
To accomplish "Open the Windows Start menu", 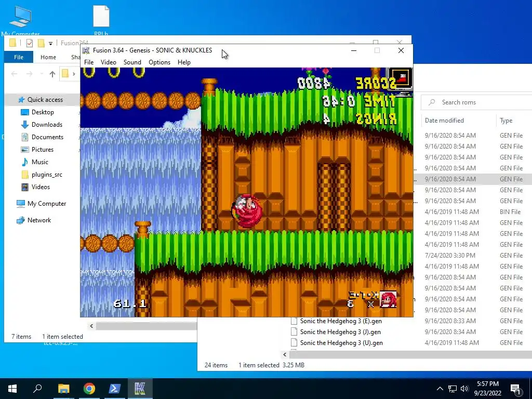I will [12, 389].
